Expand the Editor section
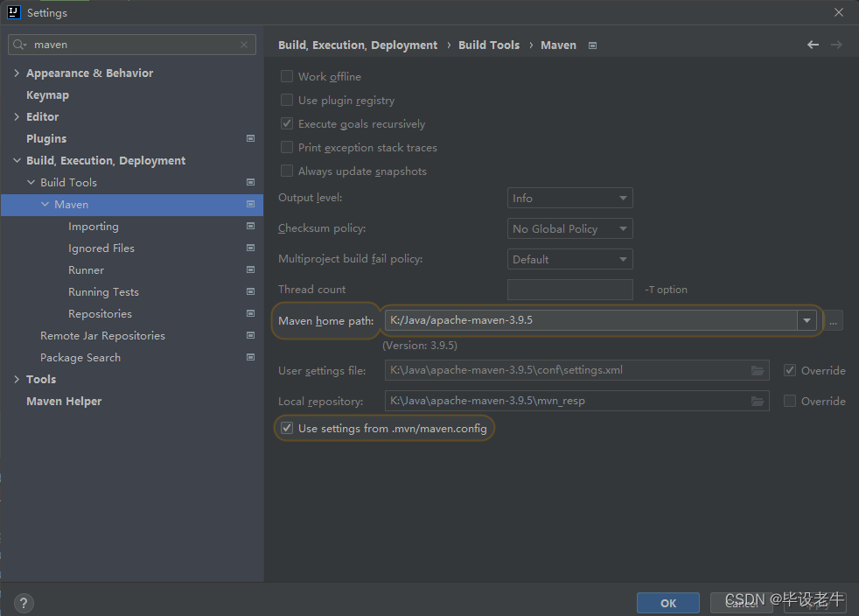859x616 pixels. click(x=17, y=116)
